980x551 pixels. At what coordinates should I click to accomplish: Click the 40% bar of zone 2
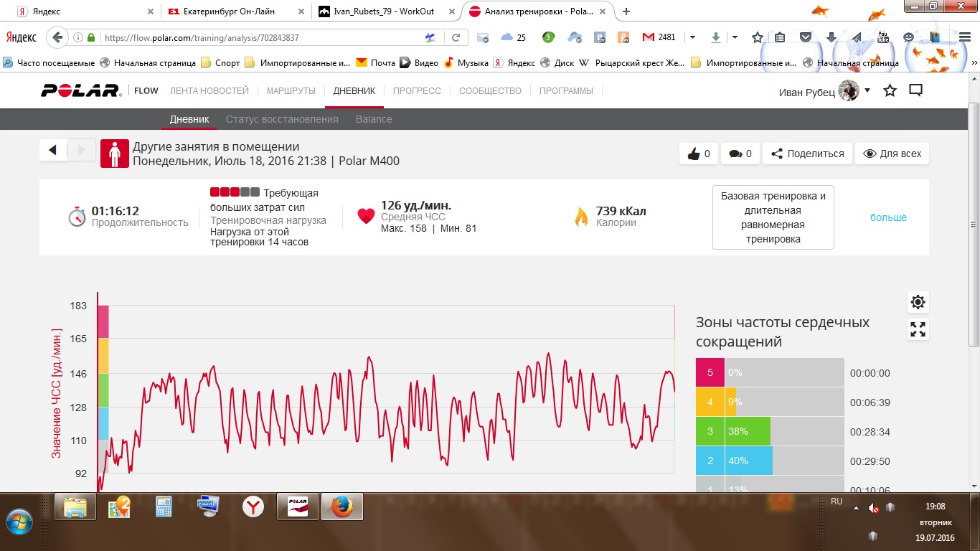point(749,461)
